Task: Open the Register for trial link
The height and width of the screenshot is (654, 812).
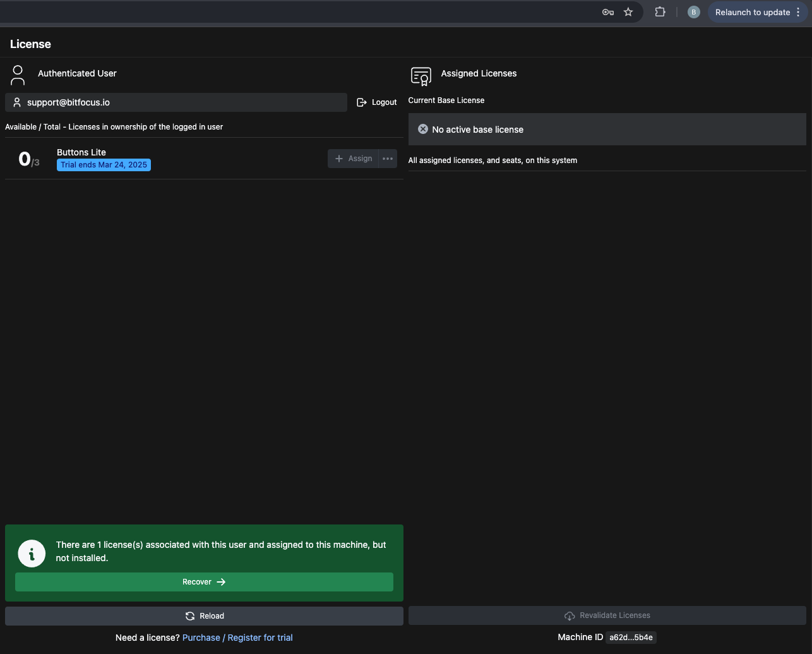Action: point(260,638)
